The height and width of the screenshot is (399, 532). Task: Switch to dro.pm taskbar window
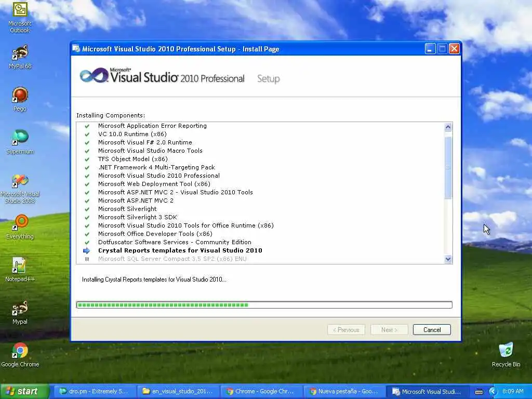(95, 392)
